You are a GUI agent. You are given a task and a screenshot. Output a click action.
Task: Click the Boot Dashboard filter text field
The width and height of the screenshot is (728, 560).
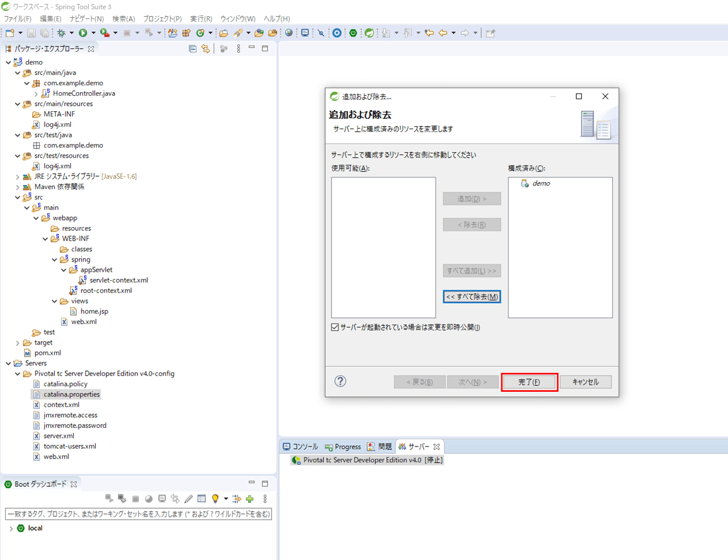point(138,514)
